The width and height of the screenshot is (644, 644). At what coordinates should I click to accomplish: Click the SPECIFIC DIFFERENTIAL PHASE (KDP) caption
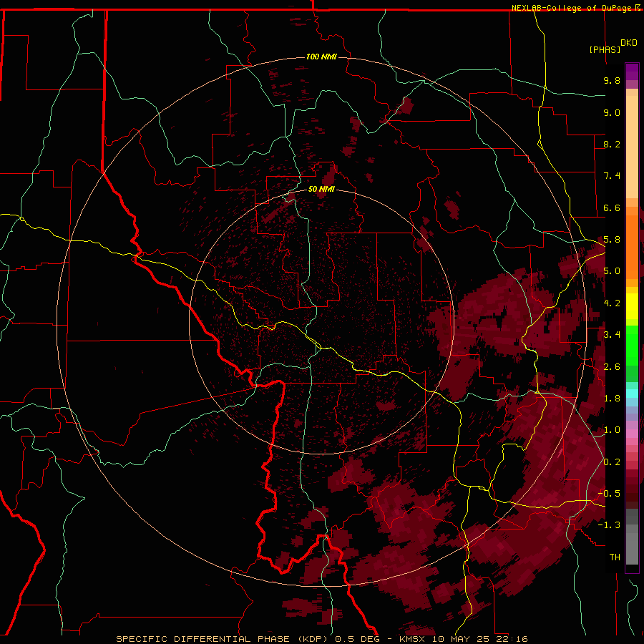click(x=223, y=639)
